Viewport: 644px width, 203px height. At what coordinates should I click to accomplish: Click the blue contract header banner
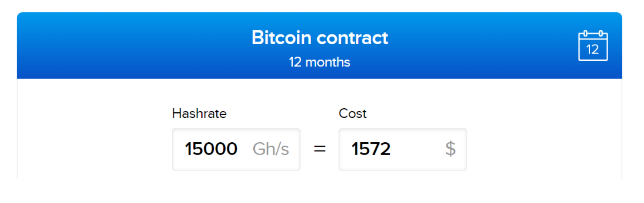tap(319, 46)
